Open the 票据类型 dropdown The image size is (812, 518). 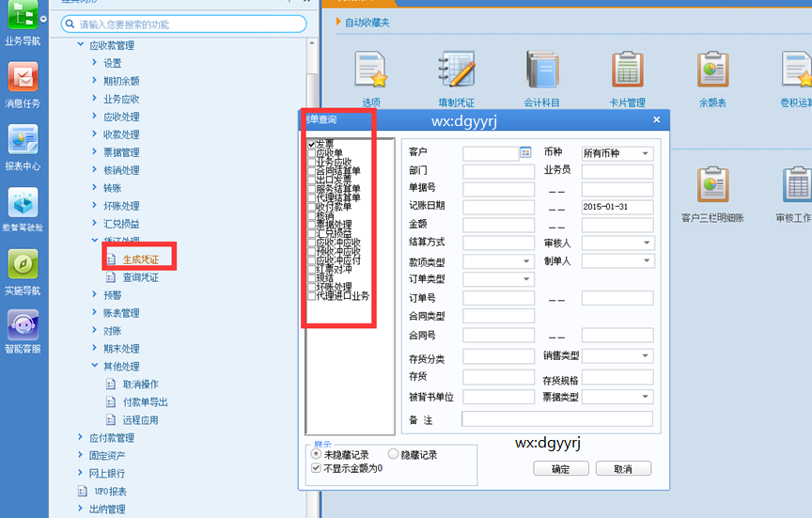click(x=617, y=397)
